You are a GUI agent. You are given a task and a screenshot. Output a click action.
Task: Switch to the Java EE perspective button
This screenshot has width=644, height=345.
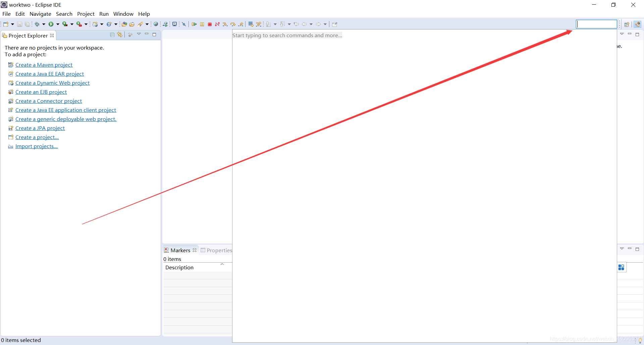tap(637, 24)
